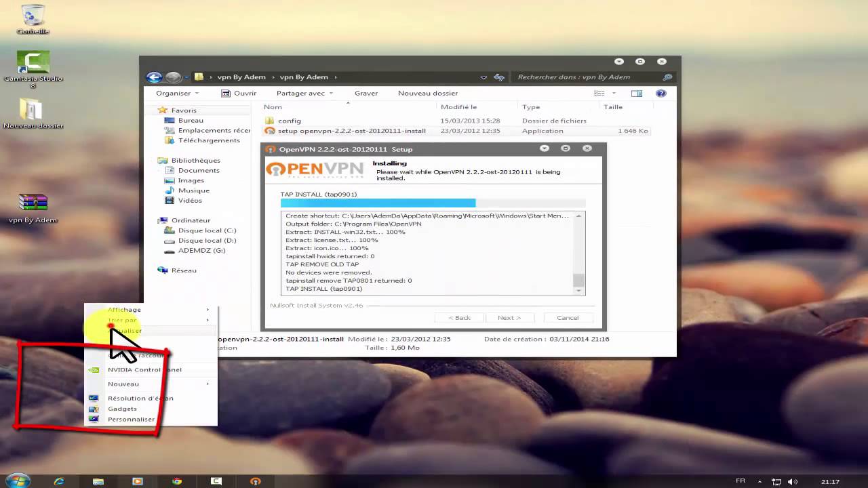The width and height of the screenshot is (868, 488).
Task: Open Windows Explorer from the taskbar
Action: click(98, 481)
